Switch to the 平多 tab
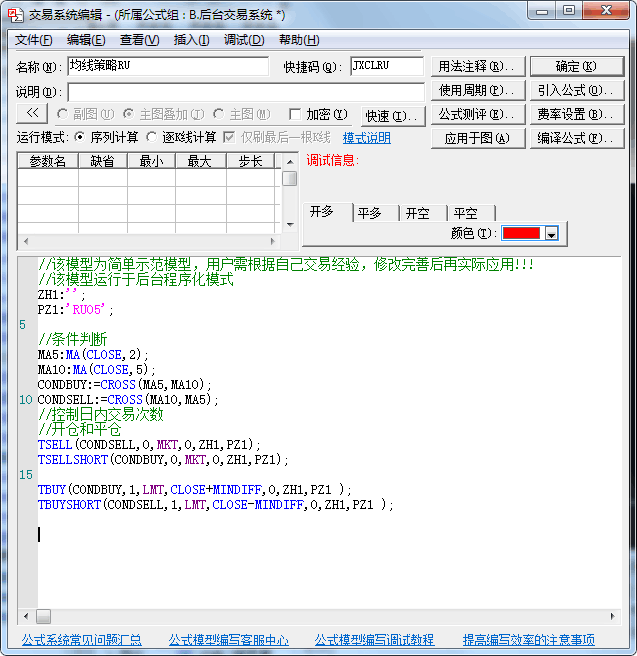The image size is (637, 656). [x=376, y=213]
